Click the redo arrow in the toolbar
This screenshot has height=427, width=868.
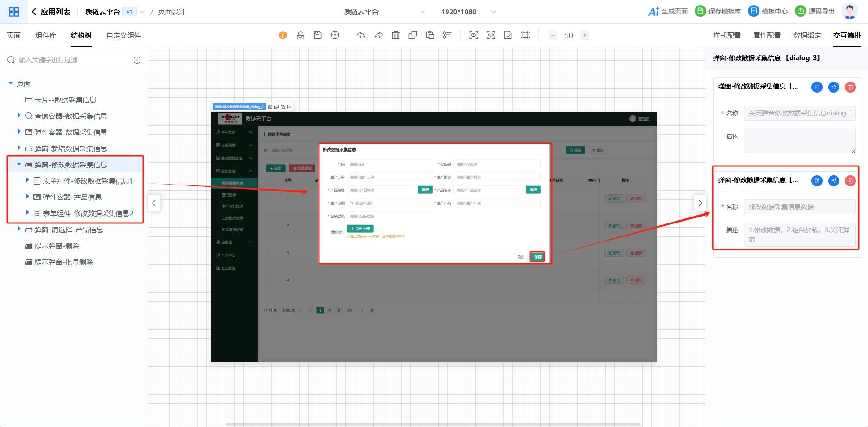(x=378, y=35)
